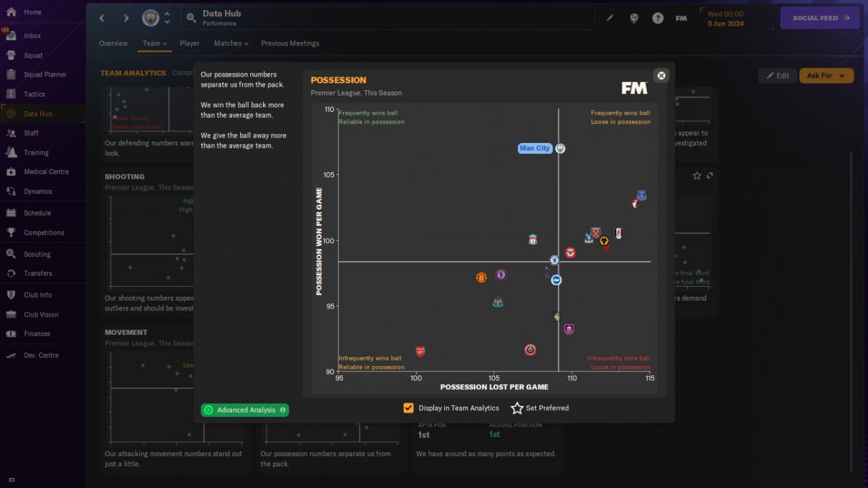The image size is (868, 488).
Task: Expand the analytics card behind the dialog
Action: click(710, 176)
